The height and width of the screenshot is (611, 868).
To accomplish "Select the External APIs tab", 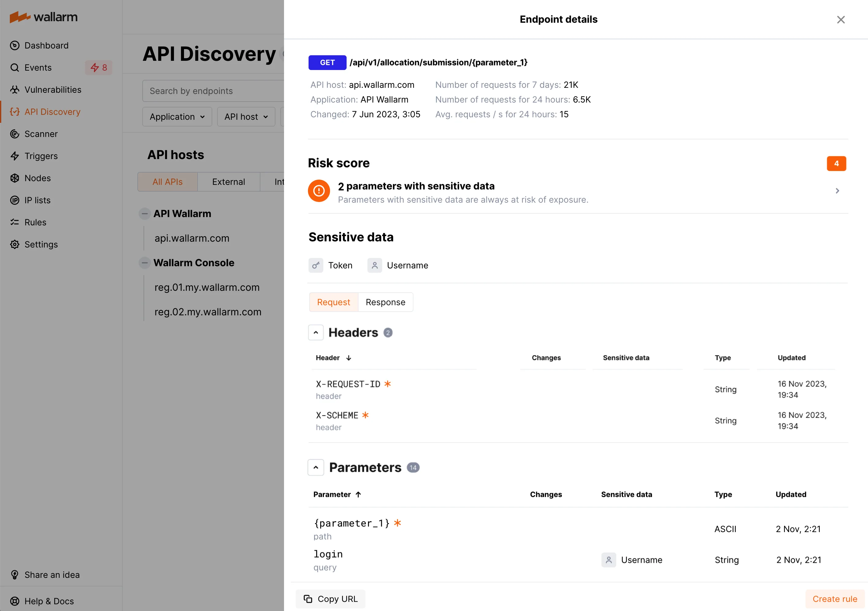I will (228, 181).
